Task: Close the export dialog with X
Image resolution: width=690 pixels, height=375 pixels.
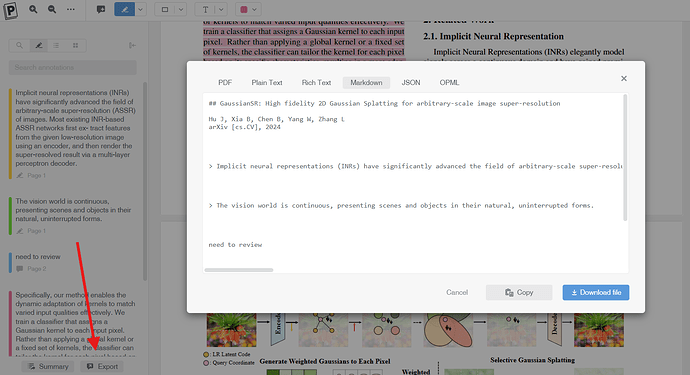Action: (x=624, y=78)
